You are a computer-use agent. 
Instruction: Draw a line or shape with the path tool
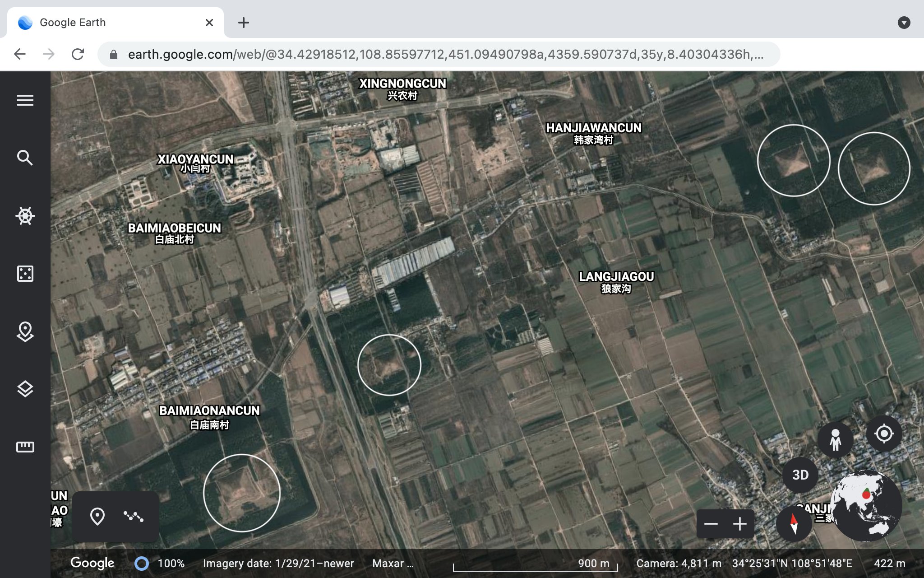click(x=134, y=517)
